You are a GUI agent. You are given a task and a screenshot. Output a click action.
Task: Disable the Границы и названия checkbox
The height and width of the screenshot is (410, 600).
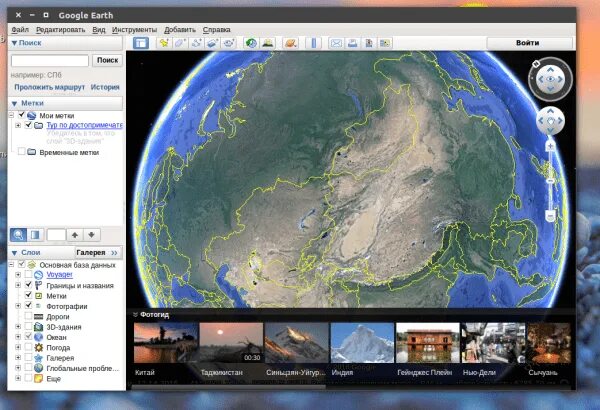pyautogui.click(x=28, y=285)
